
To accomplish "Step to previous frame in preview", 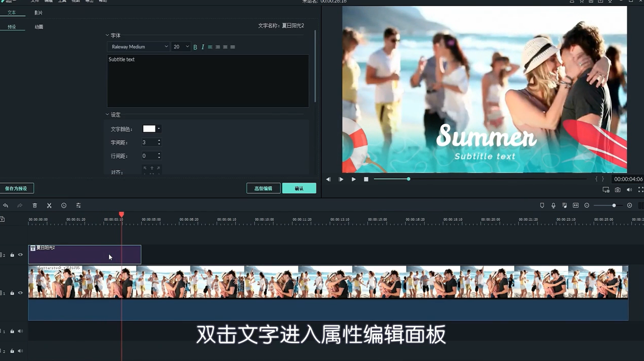I will (328, 179).
